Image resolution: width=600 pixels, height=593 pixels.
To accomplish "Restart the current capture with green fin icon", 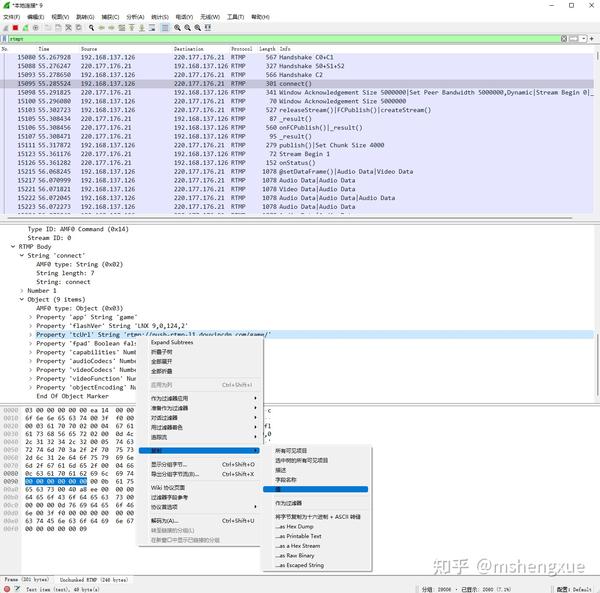I will 25,28.
